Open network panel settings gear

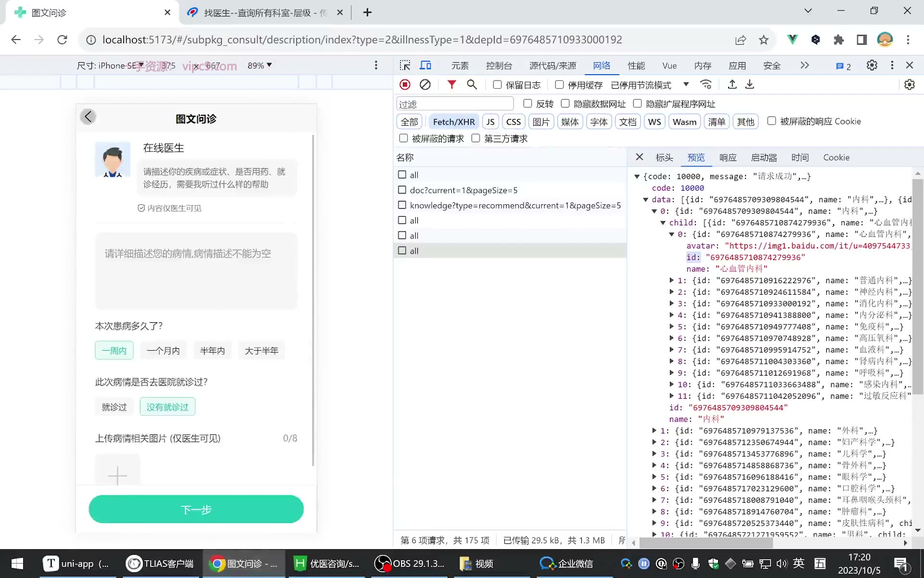point(909,85)
